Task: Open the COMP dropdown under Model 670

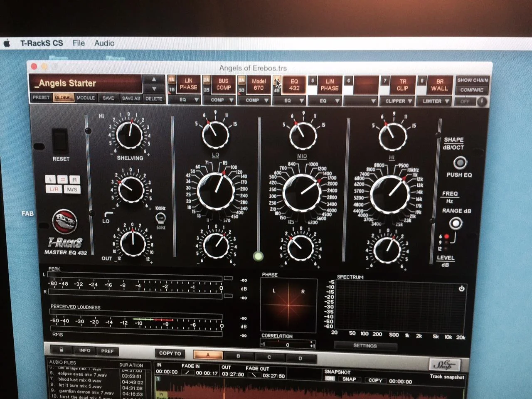Action: 253,100
